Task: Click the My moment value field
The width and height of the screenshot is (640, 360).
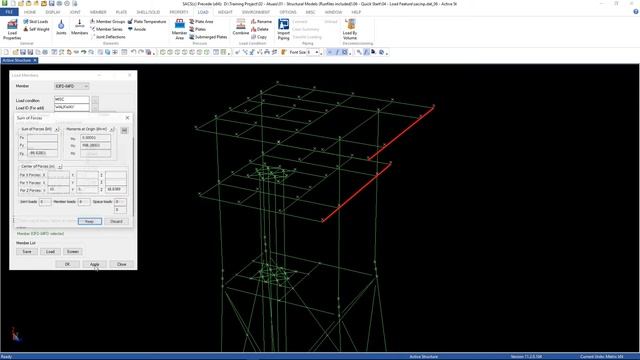Action: tap(96, 146)
